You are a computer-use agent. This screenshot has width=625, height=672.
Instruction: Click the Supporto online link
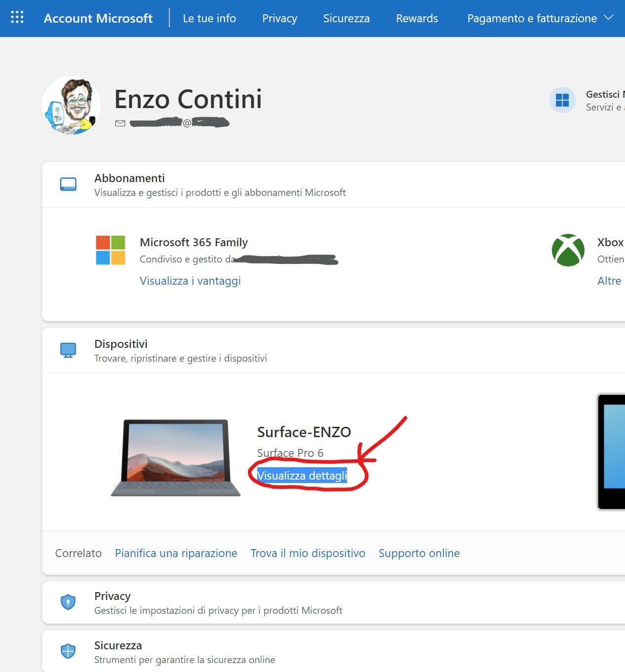click(419, 553)
